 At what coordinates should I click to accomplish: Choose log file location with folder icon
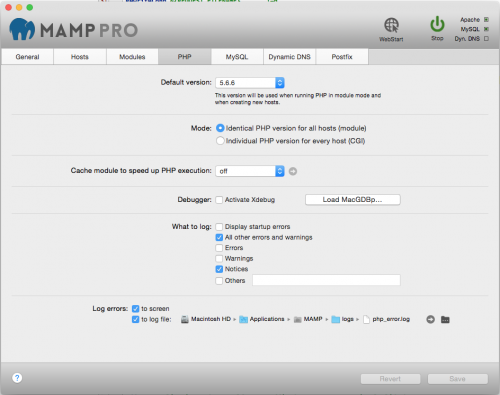445,319
